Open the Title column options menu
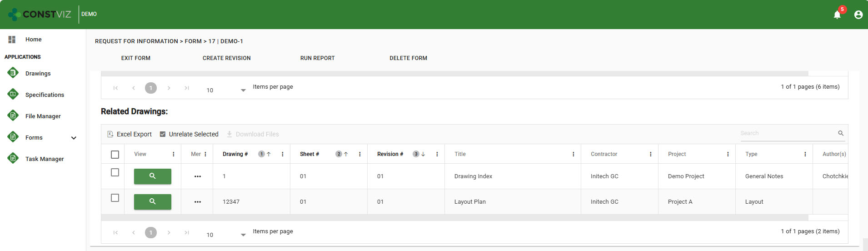 click(573, 154)
